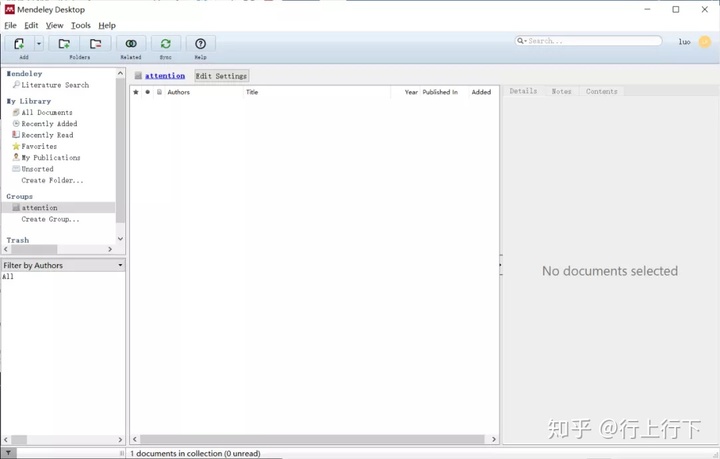Open the File menu
Image resolution: width=720 pixels, height=459 pixels.
pyautogui.click(x=11, y=25)
